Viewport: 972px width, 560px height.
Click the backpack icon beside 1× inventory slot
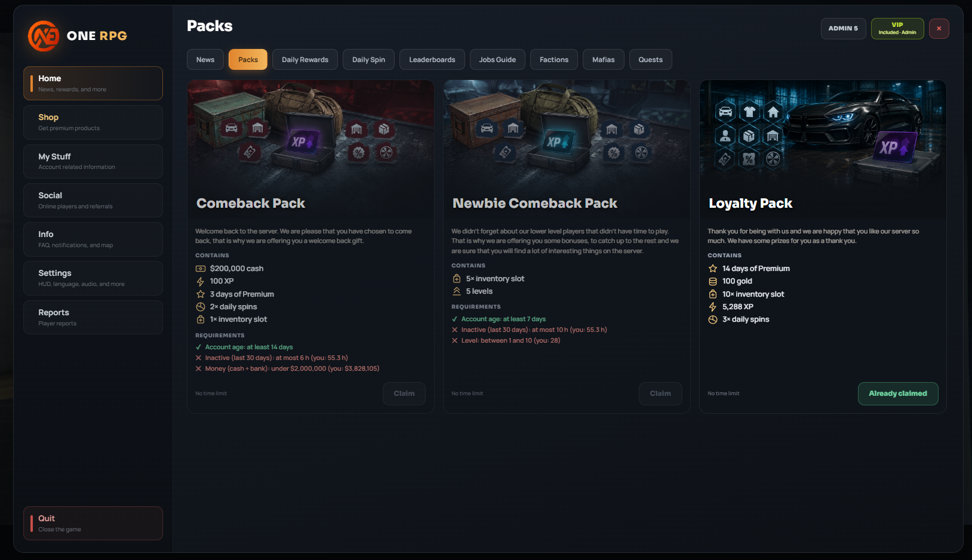point(201,319)
